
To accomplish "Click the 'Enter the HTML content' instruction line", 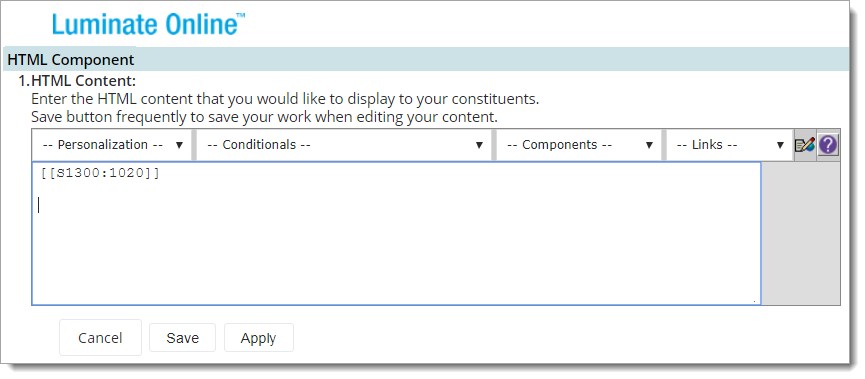I will click(x=285, y=100).
